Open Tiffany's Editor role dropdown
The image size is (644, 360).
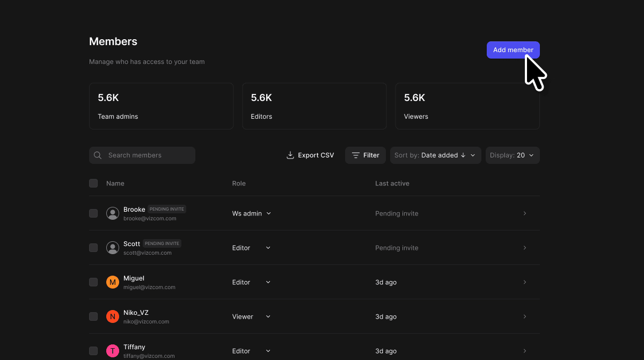tap(252, 351)
